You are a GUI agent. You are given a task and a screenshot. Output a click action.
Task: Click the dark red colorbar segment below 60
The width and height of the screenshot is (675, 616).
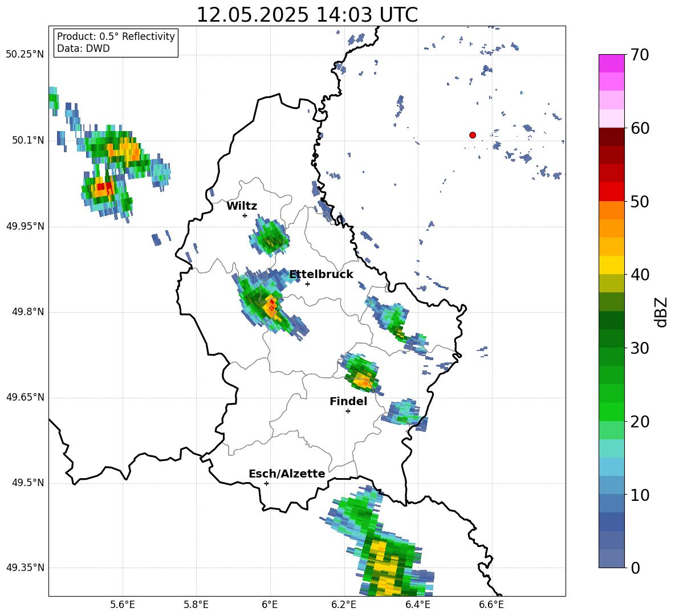(x=611, y=137)
